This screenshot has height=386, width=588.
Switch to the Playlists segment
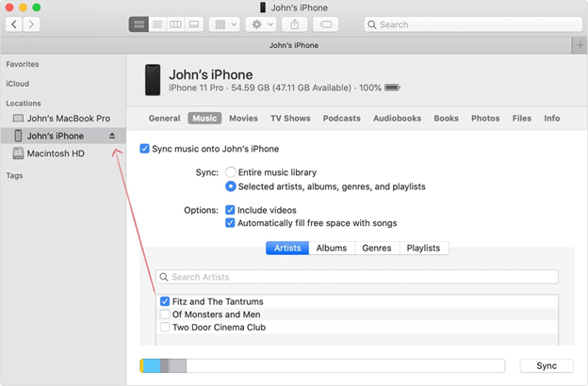point(423,248)
